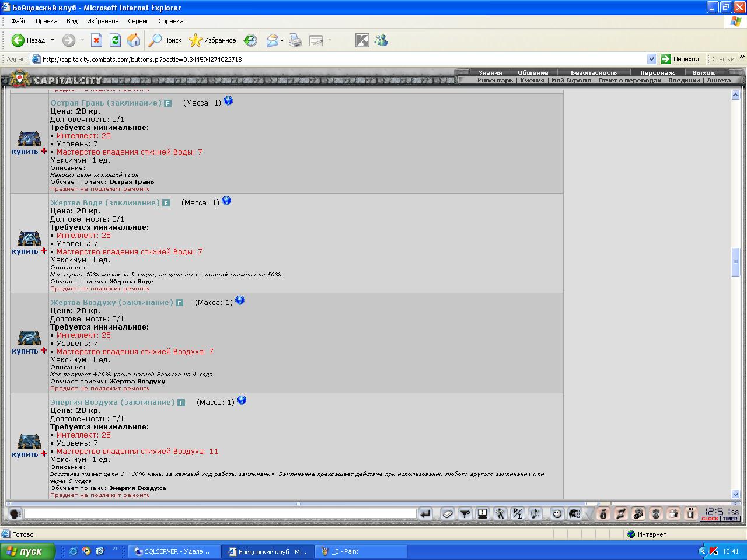Open Search (Поиск) in toolbar
Image resolution: width=747 pixels, height=560 pixels.
coord(165,40)
